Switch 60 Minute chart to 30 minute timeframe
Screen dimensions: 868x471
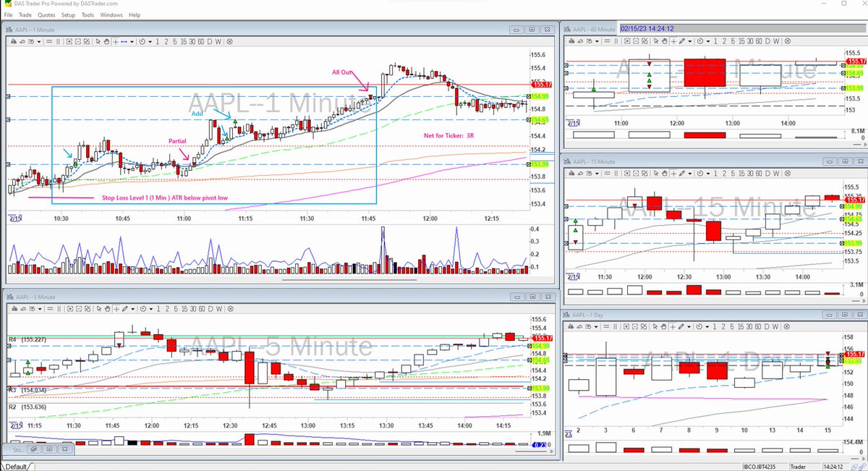pos(750,42)
